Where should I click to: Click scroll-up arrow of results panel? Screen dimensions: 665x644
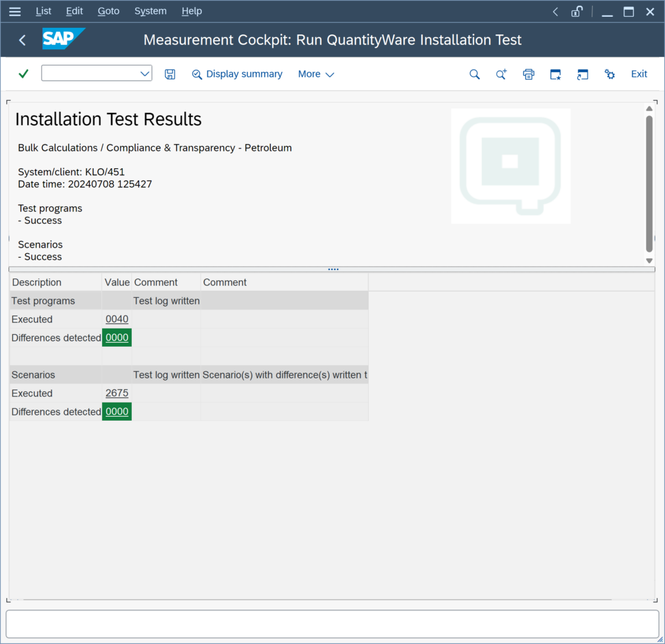649,108
